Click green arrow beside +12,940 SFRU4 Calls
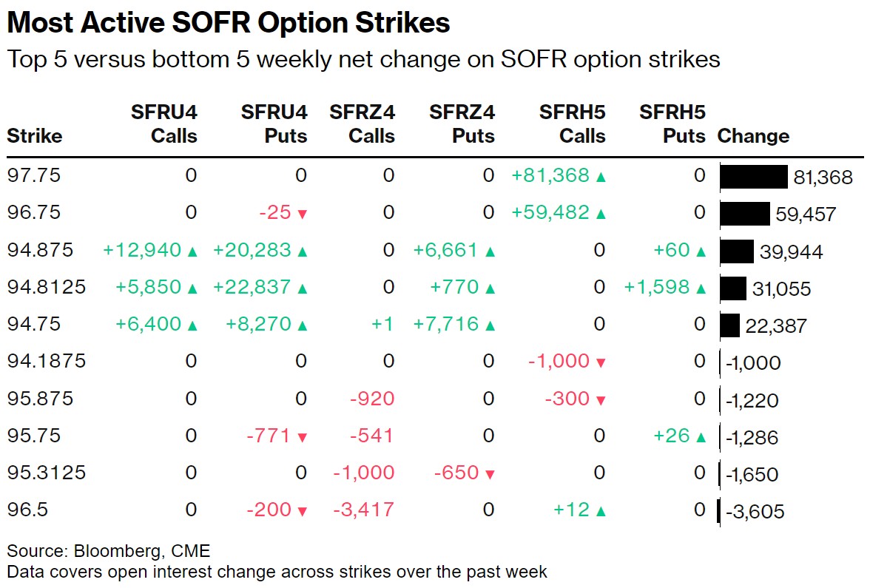The image size is (870, 588). (192, 251)
